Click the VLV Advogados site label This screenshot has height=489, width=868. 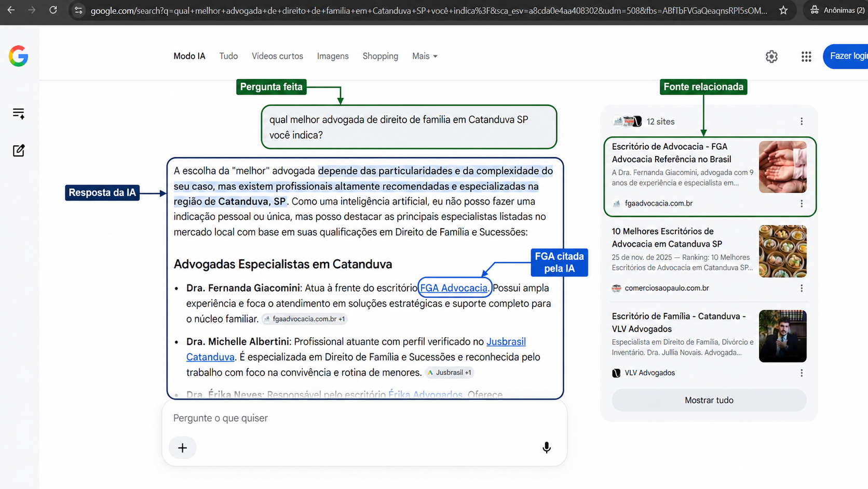[x=649, y=373]
